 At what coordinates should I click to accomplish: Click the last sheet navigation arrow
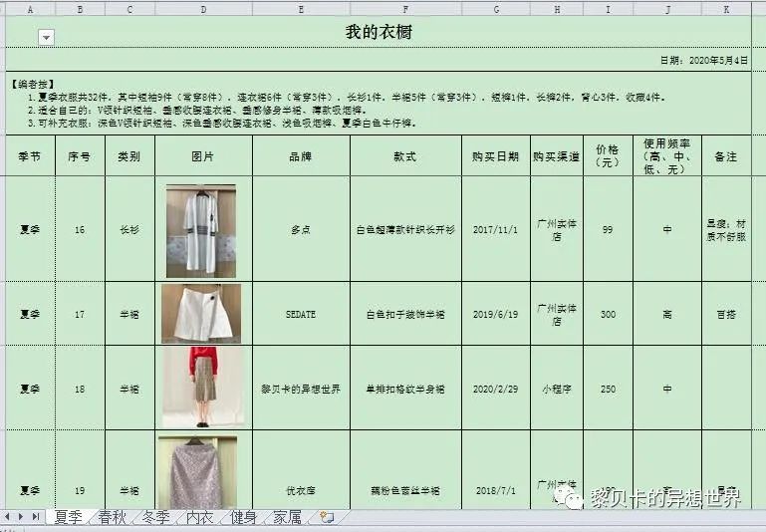(35, 516)
